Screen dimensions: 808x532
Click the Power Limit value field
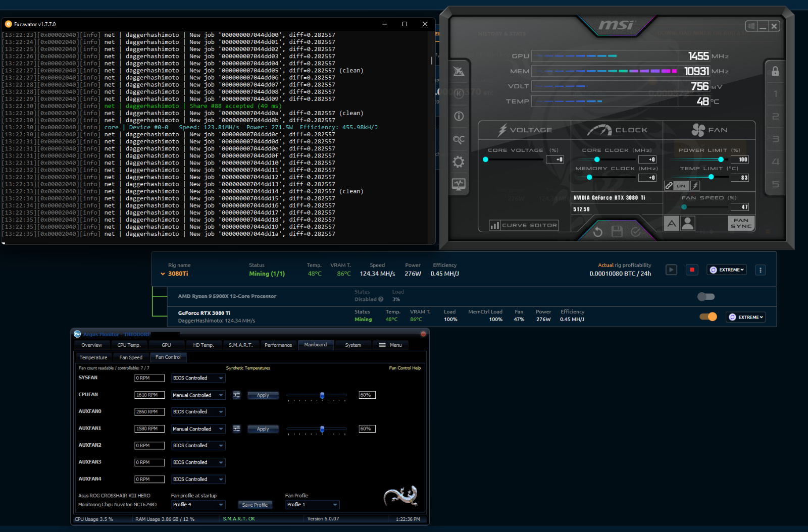click(740, 159)
